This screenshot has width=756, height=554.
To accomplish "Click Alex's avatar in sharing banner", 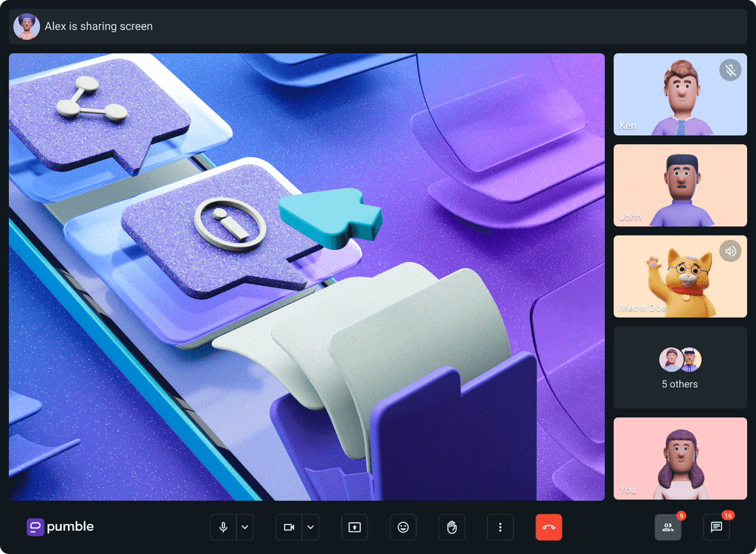I will pos(26,26).
